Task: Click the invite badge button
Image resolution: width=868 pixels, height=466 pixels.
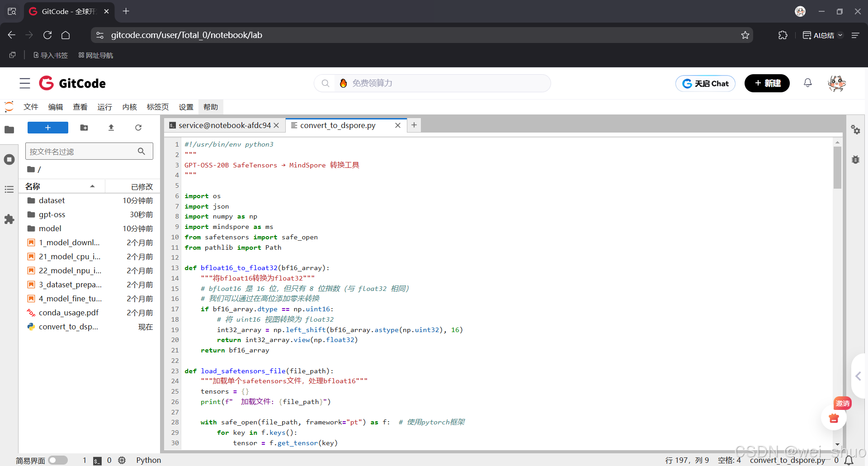Action: click(842, 403)
